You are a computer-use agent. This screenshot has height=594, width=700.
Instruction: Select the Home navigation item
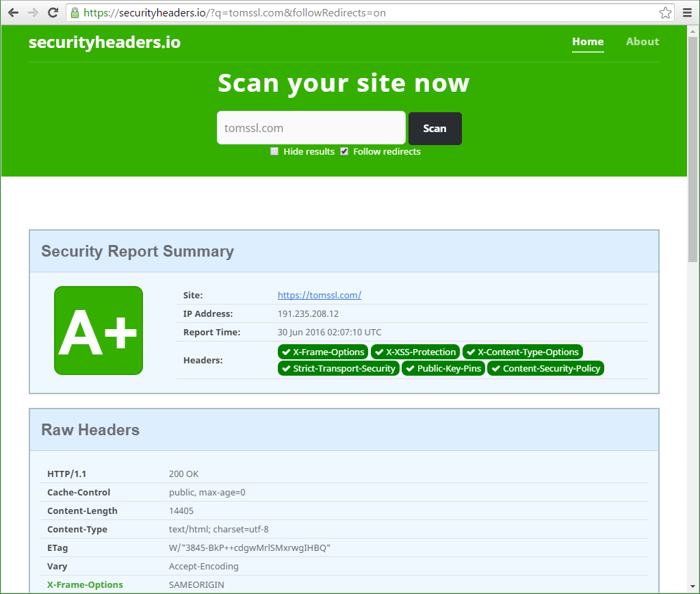587,41
